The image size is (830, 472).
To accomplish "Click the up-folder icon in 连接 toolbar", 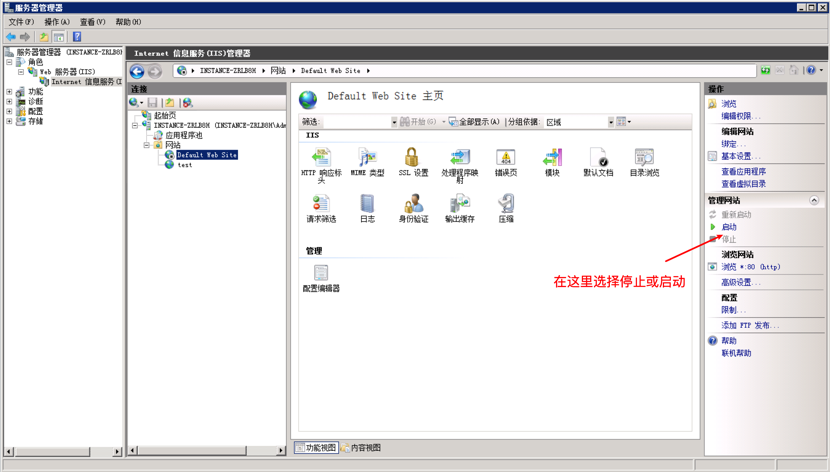I will (x=169, y=103).
